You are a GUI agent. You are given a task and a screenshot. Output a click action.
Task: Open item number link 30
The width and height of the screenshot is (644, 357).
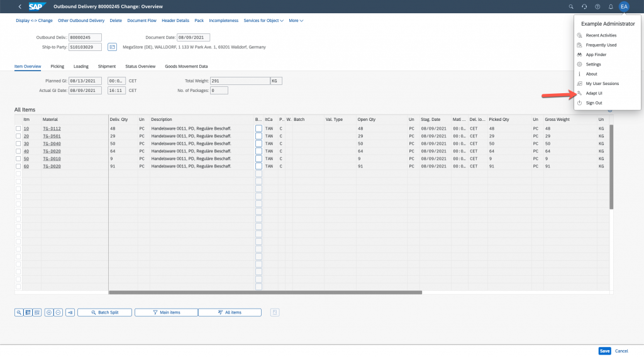26,144
